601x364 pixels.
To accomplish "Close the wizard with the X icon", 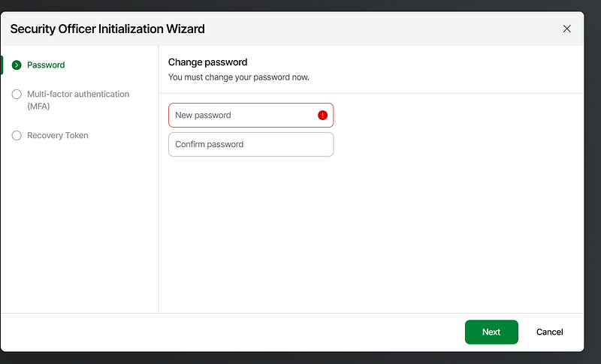I will tap(566, 29).
